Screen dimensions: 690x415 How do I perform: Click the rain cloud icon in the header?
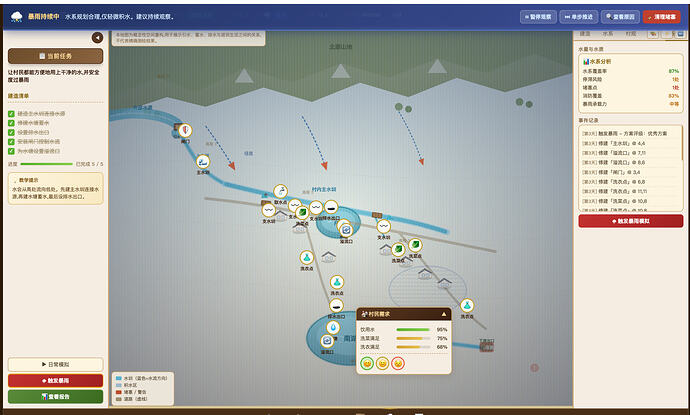coord(17,17)
